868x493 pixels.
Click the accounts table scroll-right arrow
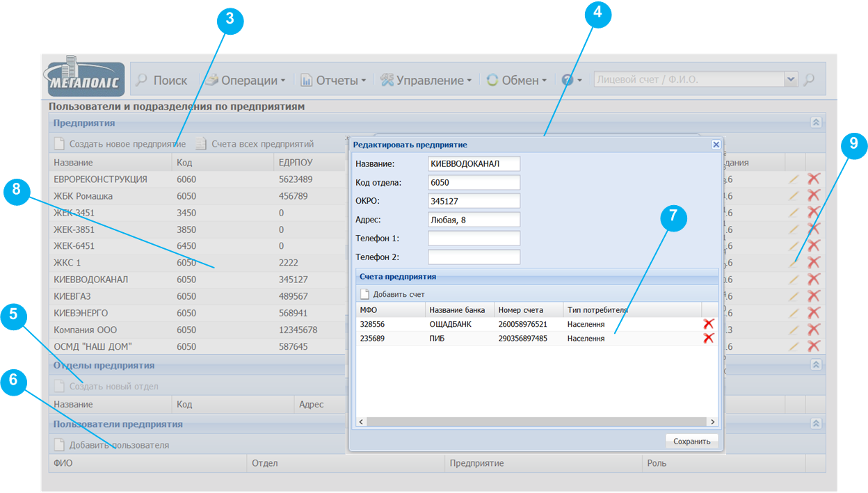pyautogui.click(x=713, y=421)
